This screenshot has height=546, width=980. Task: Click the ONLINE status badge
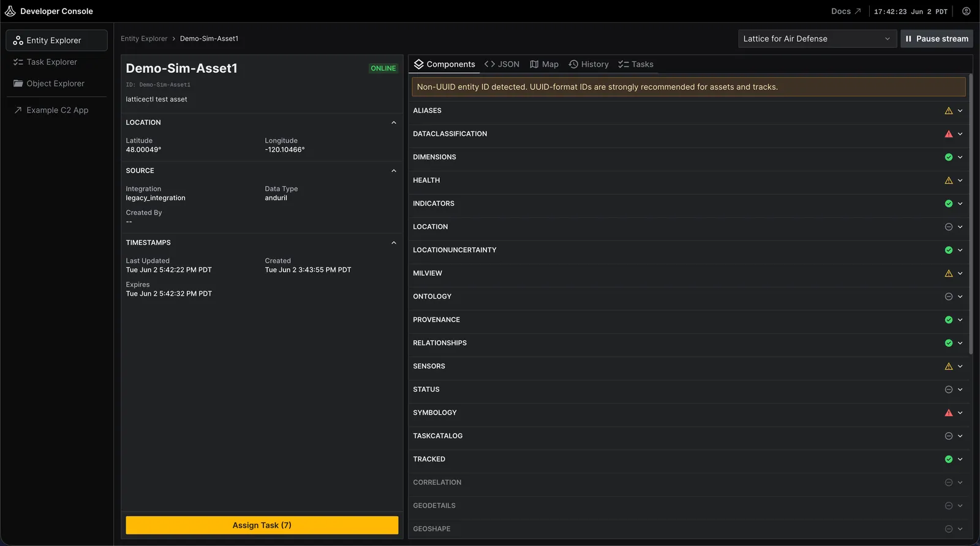pyautogui.click(x=383, y=69)
